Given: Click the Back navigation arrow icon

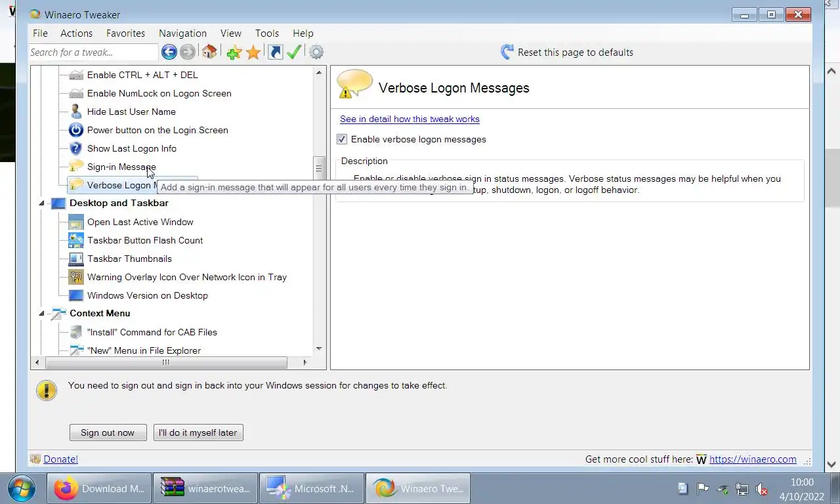Looking at the screenshot, I should tap(169, 52).
